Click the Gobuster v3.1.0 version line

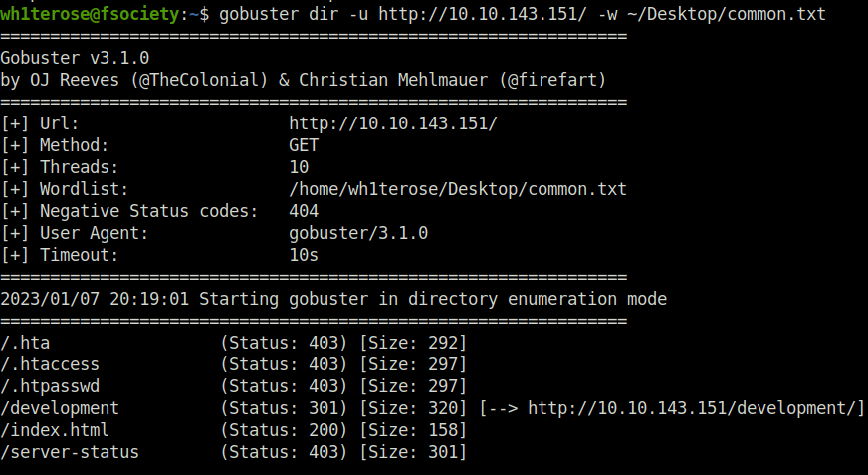[x=75, y=58]
